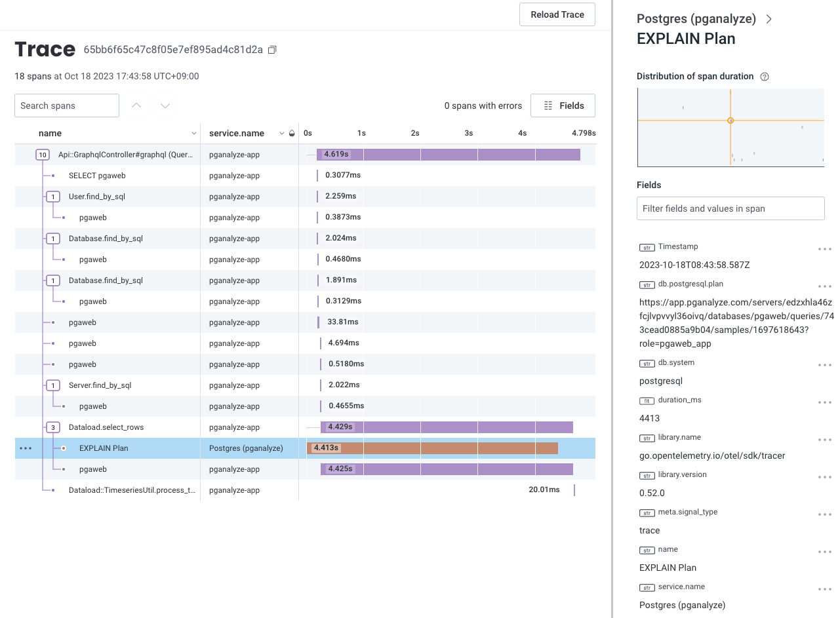Collapse the Api::GraphqlController root span with badge 10
This screenshot has width=840, height=618.
click(43, 155)
